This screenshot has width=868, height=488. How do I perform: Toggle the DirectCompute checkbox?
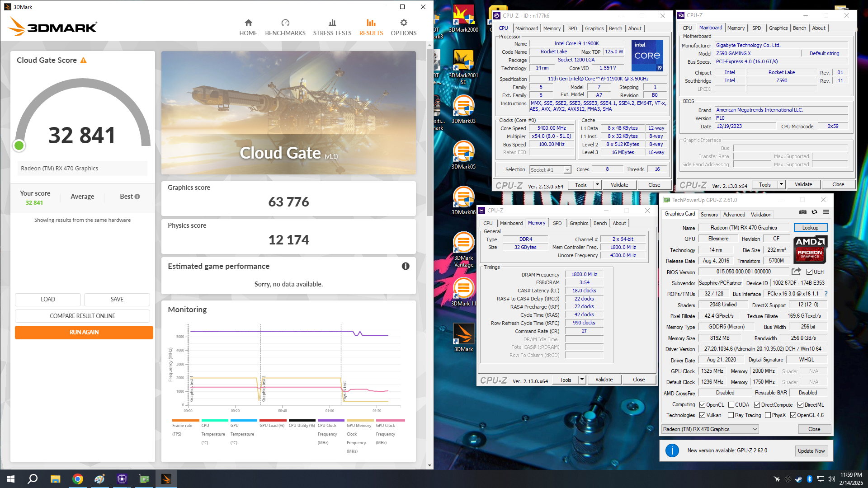pos(757,405)
